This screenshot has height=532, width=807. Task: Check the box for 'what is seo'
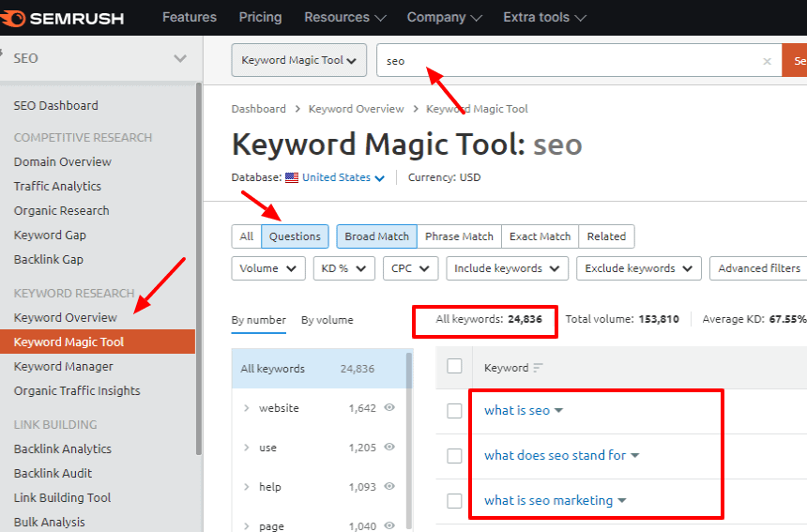[x=454, y=411]
